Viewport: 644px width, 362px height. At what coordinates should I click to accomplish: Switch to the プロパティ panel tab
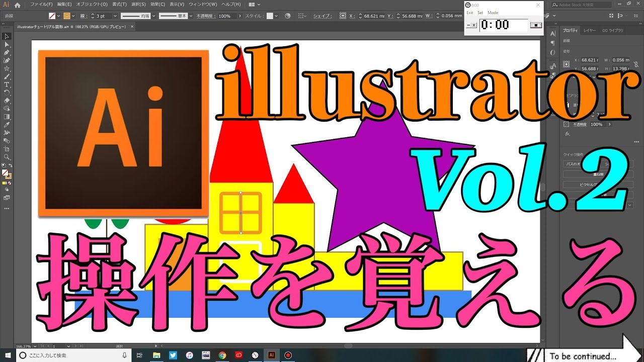(x=571, y=31)
